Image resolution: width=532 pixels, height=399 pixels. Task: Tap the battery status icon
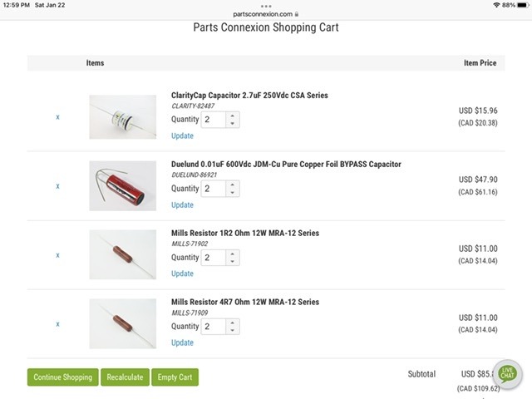point(523,5)
